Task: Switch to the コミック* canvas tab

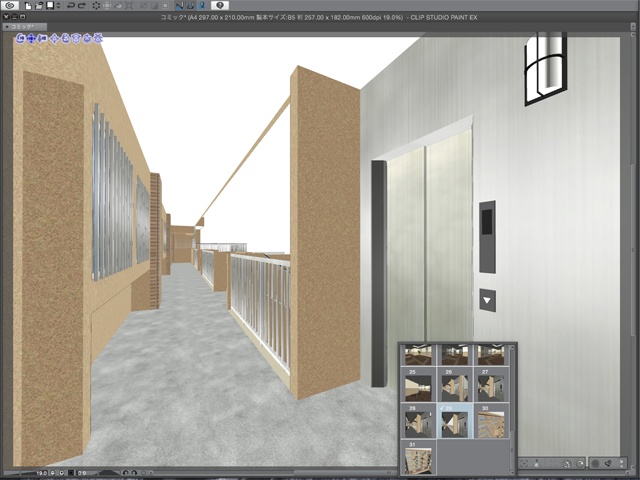Action: pos(24,27)
